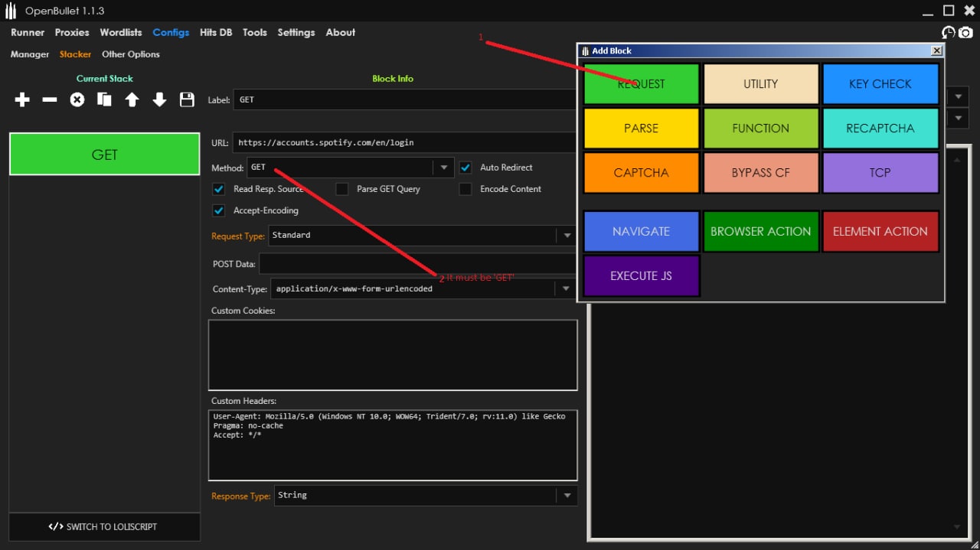The height and width of the screenshot is (550, 980).
Task: Go to the Settings tab
Action: [x=296, y=32]
